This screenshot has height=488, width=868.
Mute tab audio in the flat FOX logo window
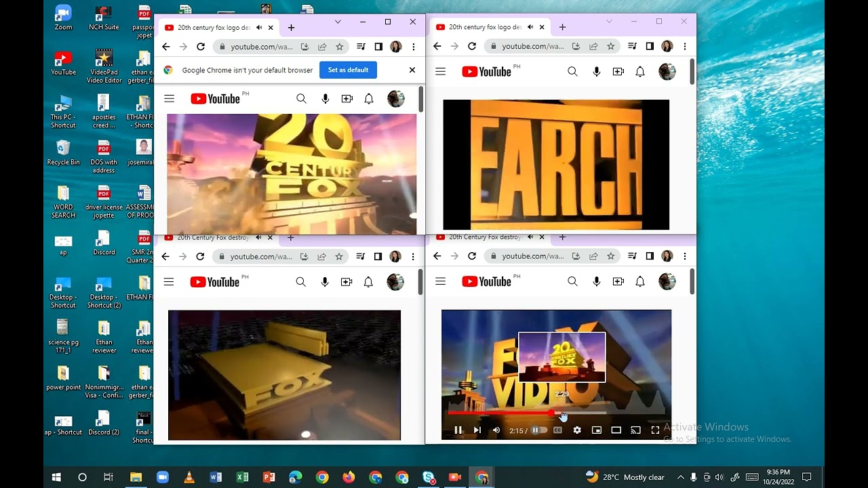258,238
